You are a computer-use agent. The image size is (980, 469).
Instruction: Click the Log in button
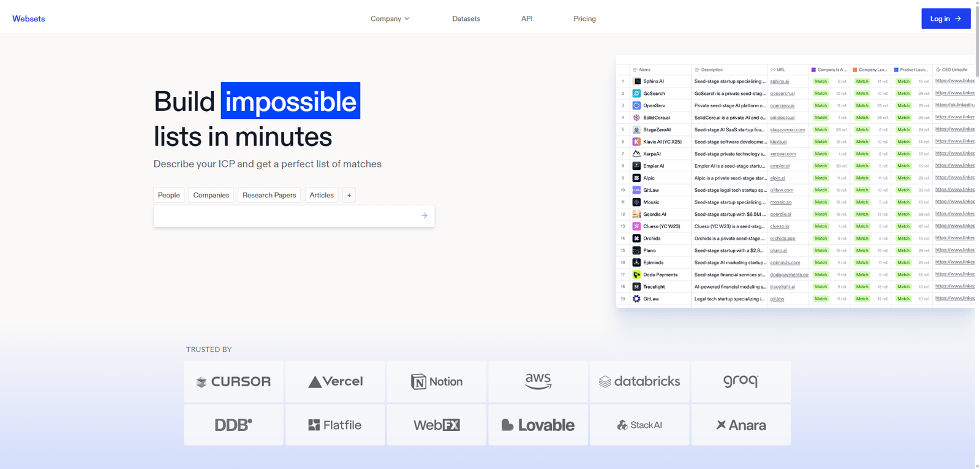[x=946, y=18]
